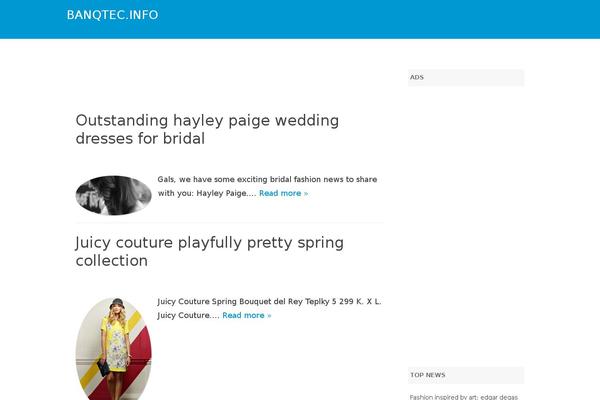The image size is (600, 400).
Task: Click the text 'Juicy Couture Spring Bouquet del Rey'
Action: pos(230,302)
